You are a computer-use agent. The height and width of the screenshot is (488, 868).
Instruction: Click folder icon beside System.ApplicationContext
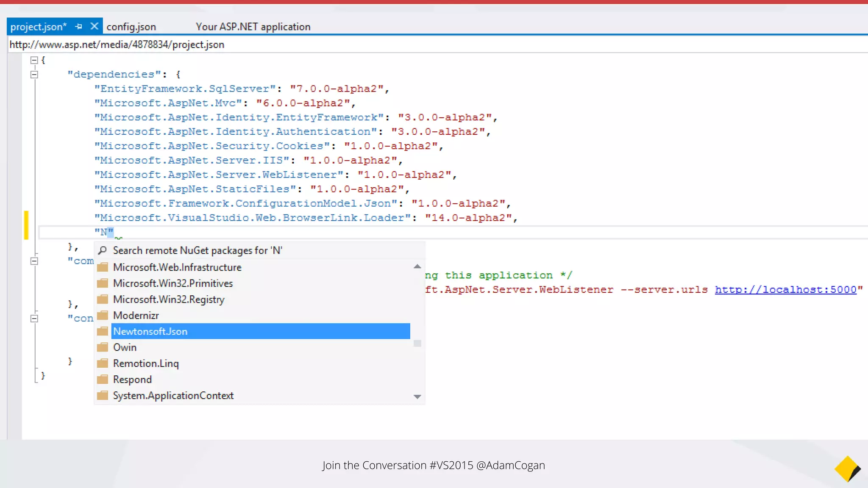[x=103, y=396]
